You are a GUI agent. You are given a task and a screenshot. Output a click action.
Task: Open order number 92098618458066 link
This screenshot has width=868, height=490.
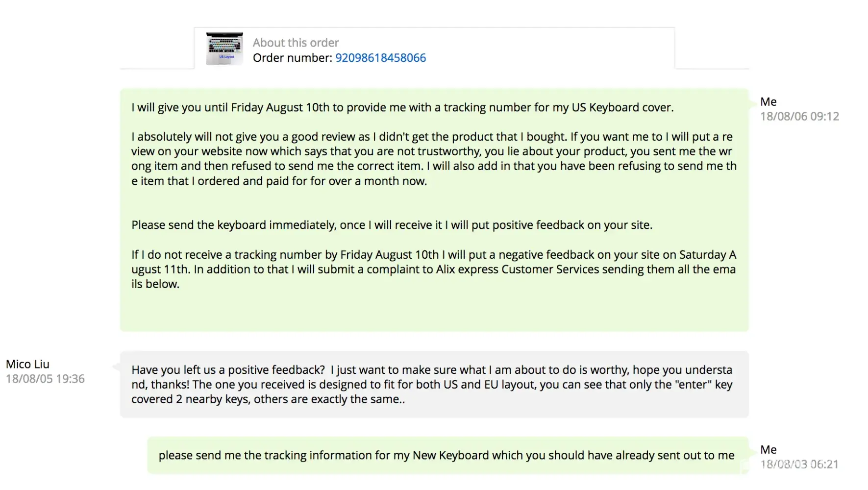pyautogui.click(x=380, y=58)
